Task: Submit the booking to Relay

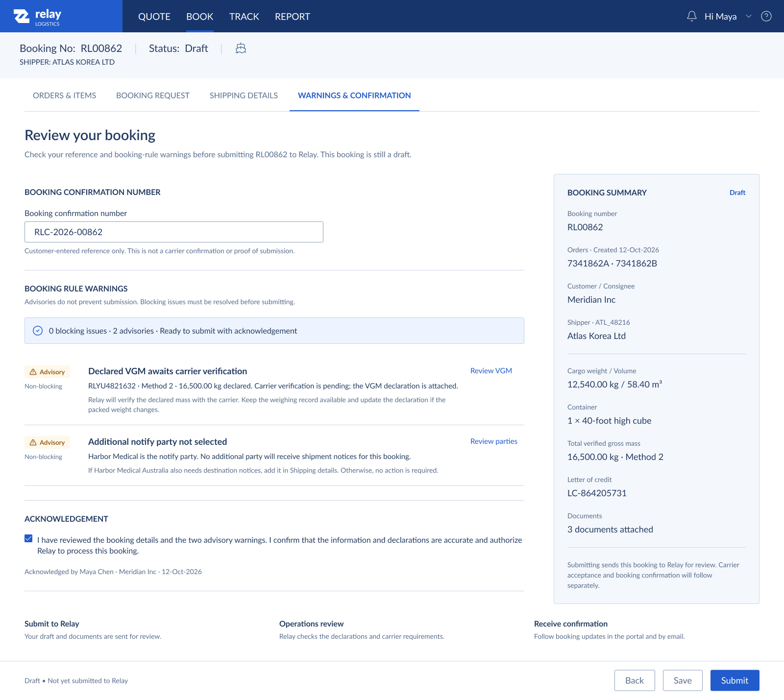Action: click(735, 680)
